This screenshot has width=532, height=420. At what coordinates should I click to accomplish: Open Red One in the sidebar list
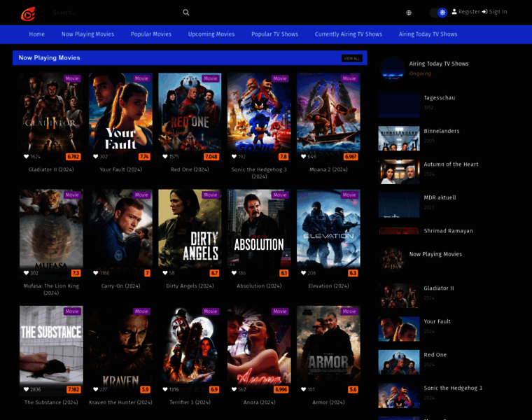435,354
